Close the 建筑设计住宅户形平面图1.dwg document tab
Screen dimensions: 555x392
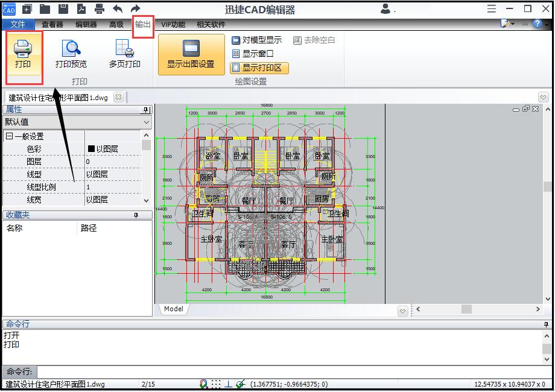(x=119, y=96)
